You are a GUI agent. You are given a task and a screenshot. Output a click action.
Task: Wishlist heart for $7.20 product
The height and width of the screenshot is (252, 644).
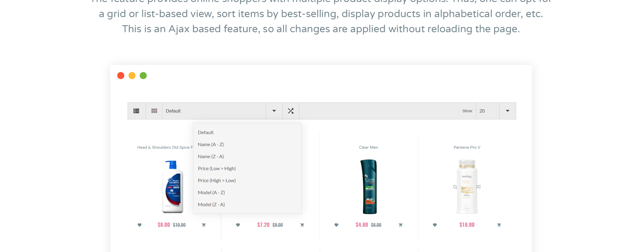point(238,225)
